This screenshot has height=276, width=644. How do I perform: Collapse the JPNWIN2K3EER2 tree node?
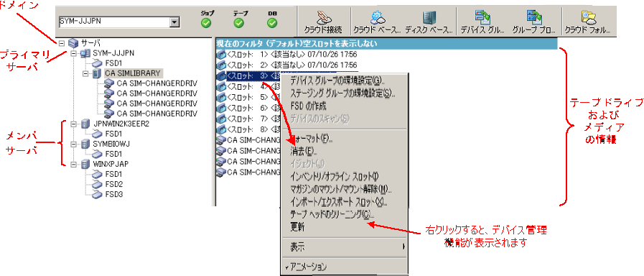point(73,124)
